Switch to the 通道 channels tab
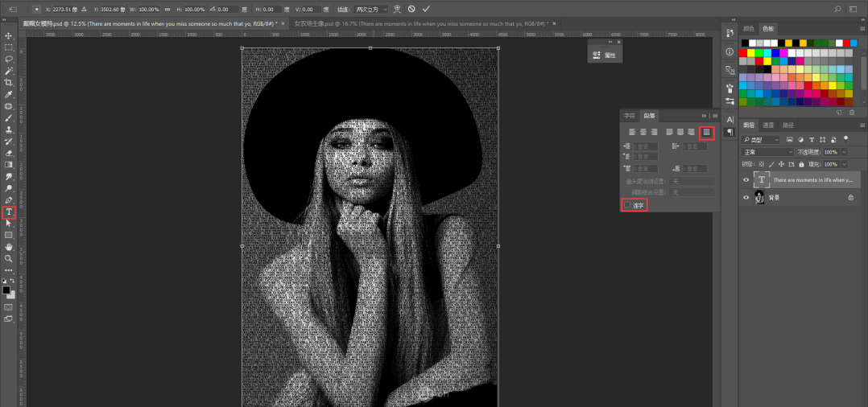Image resolution: width=868 pixels, height=407 pixels. pyautogui.click(x=769, y=125)
